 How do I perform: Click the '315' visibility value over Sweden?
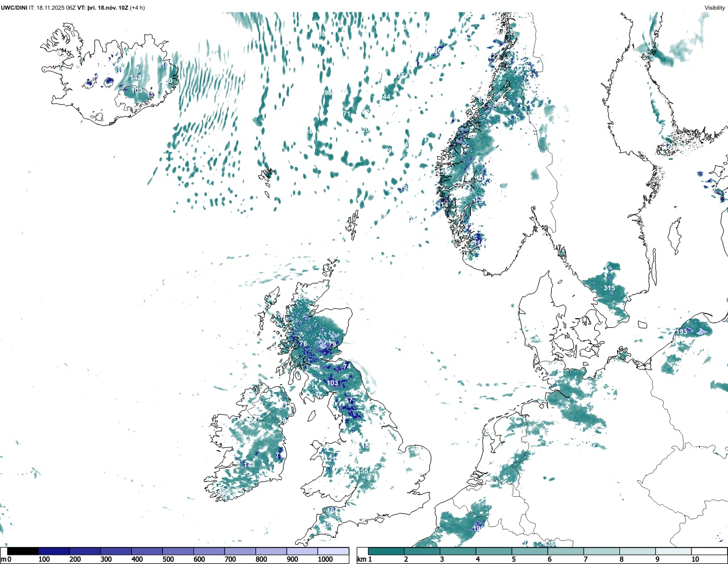click(x=609, y=288)
